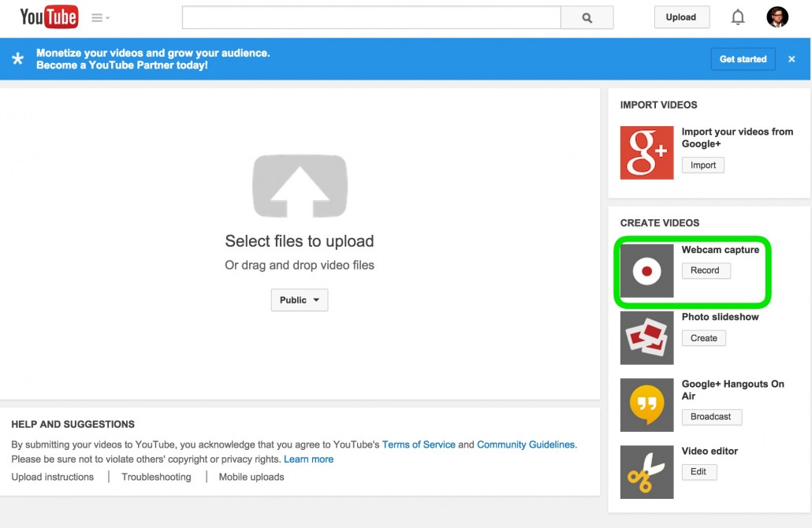The width and height of the screenshot is (812, 528).
Task: Click the Upload button in header
Action: (681, 17)
